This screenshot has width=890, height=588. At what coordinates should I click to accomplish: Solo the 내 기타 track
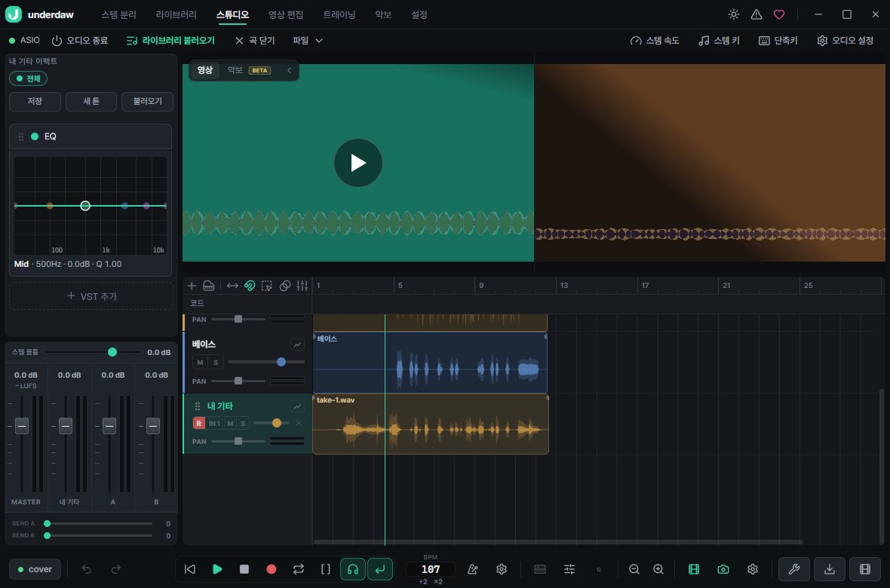(x=243, y=424)
